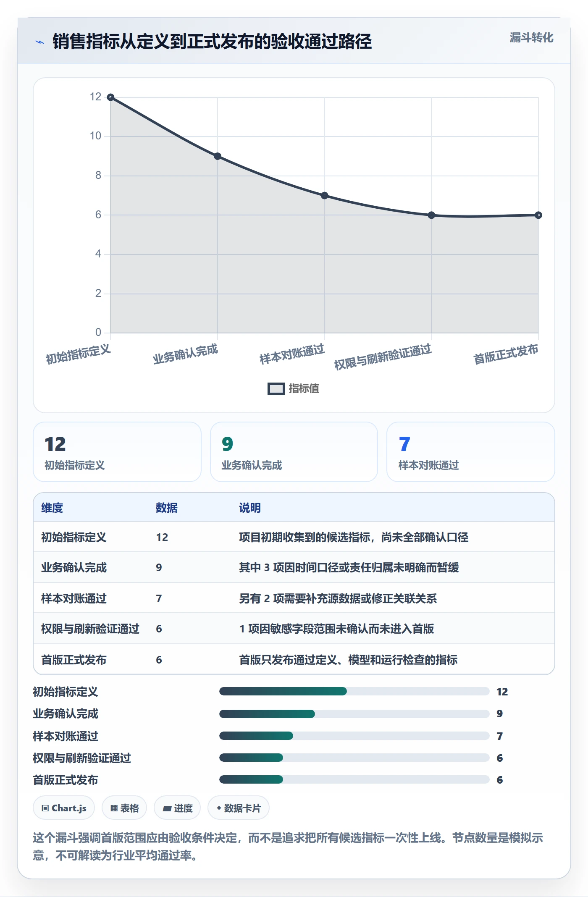The image size is (588, 897).
Task: Select table row cell 业务确认完成
Action: (x=73, y=567)
